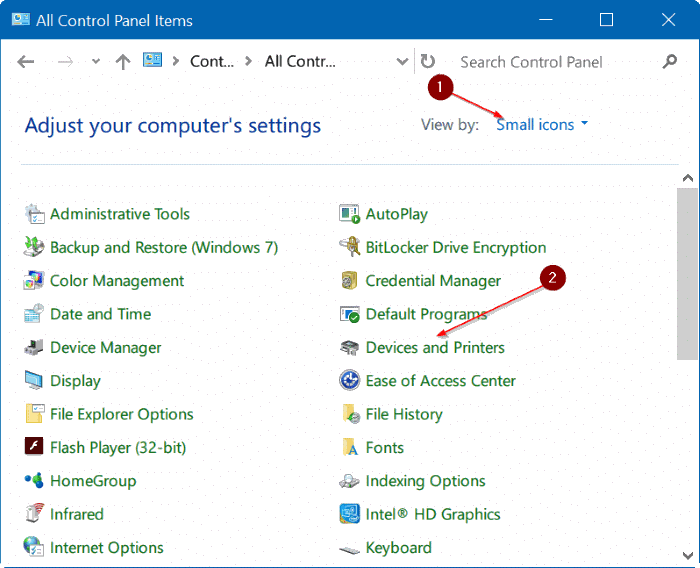Click the Display monitor icon
Viewport: 700px width, 568px height.
point(34,381)
